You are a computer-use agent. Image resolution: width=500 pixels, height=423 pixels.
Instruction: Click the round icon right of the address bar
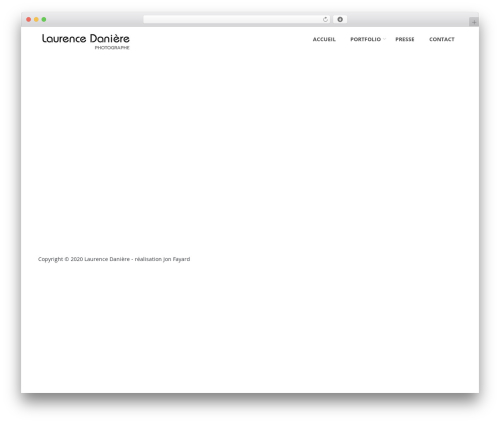tap(340, 20)
